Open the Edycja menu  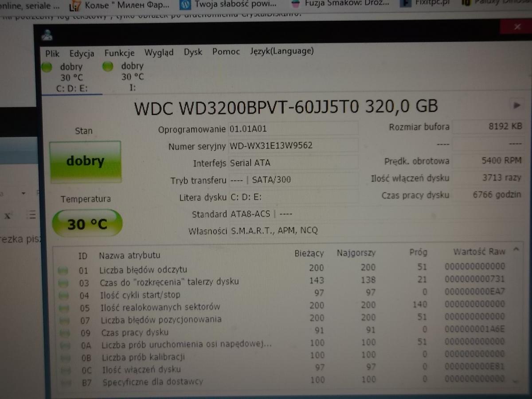(x=82, y=54)
